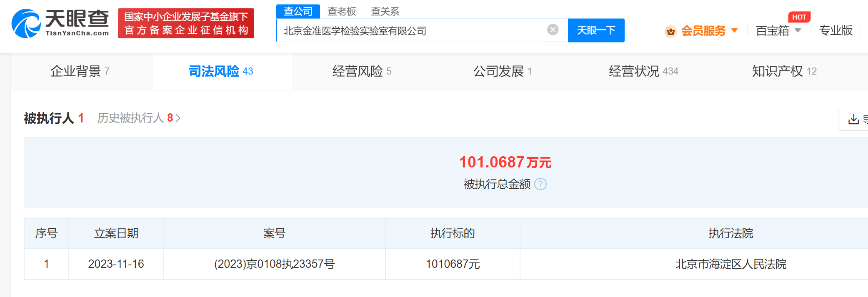The width and height of the screenshot is (868, 297).
Task: Open the 企业背景 tab
Action: click(80, 71)
